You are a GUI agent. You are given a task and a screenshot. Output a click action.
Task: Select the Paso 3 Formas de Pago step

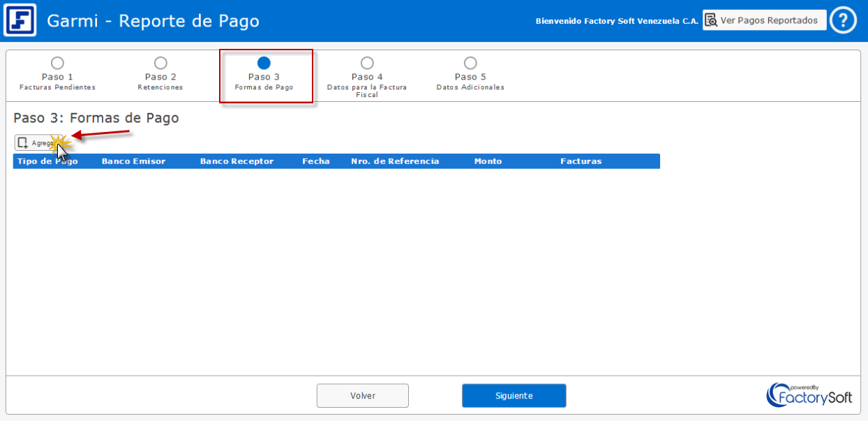pyautogui.click(x=264, y=64)
